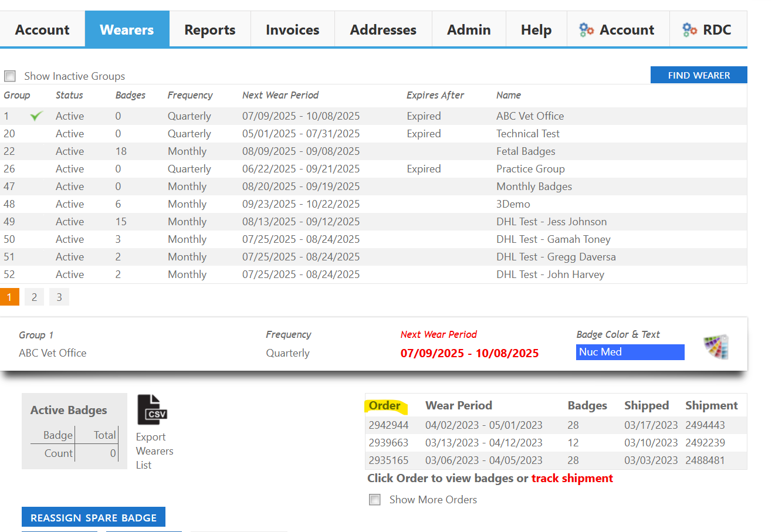Viewport: 775px width, 532px height.
Task: Open the badge color palette icon
Action: (x=716, y=347)
